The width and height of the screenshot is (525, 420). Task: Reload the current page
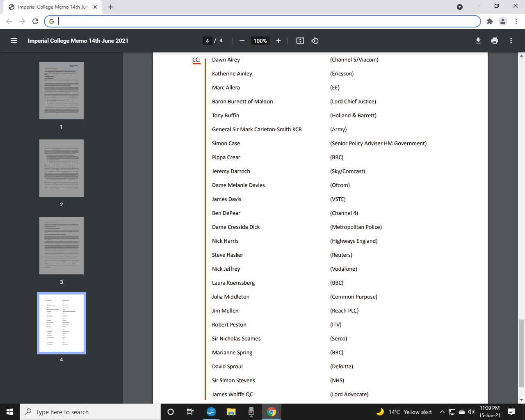click(x=35, y=21)
